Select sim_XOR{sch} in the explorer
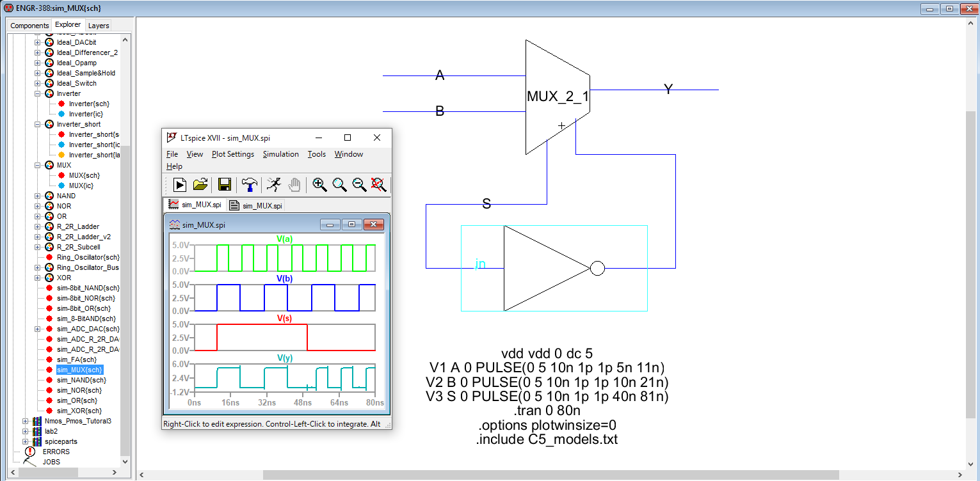This screenshot has height=481, width=980. click(x=79, y=411)
